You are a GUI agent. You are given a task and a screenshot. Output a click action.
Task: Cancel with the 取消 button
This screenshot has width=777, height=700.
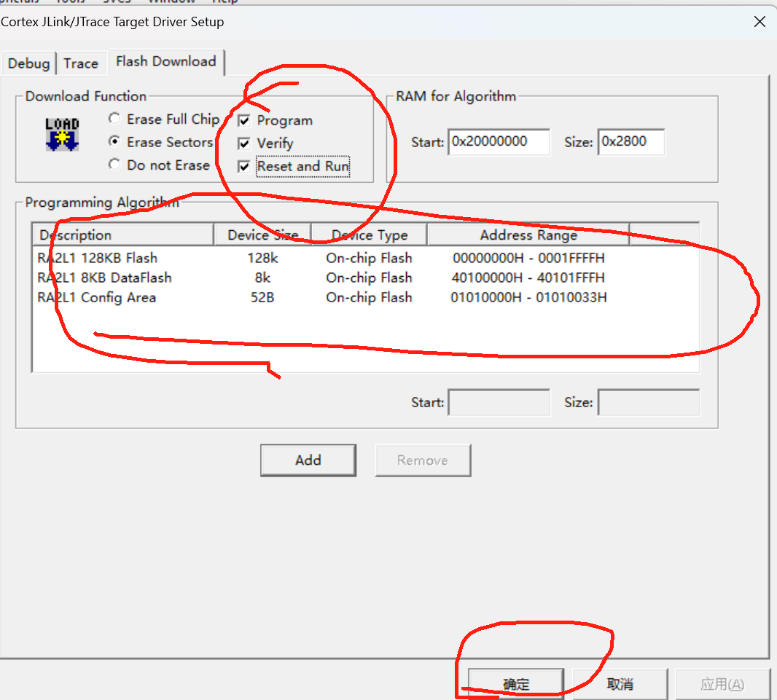click(x=620, y=684)
